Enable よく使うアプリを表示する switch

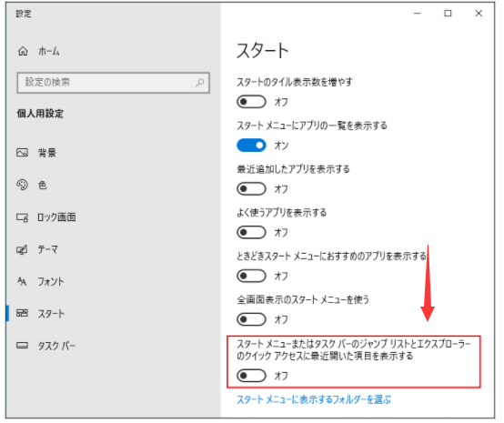tap(251, 232)
